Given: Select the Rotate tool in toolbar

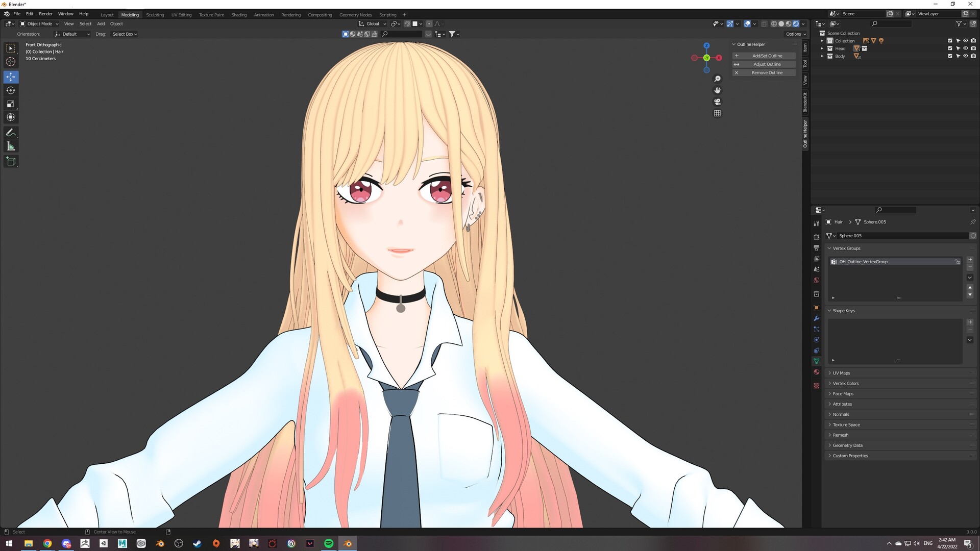Looking at the screenshot, I should 11,90.
